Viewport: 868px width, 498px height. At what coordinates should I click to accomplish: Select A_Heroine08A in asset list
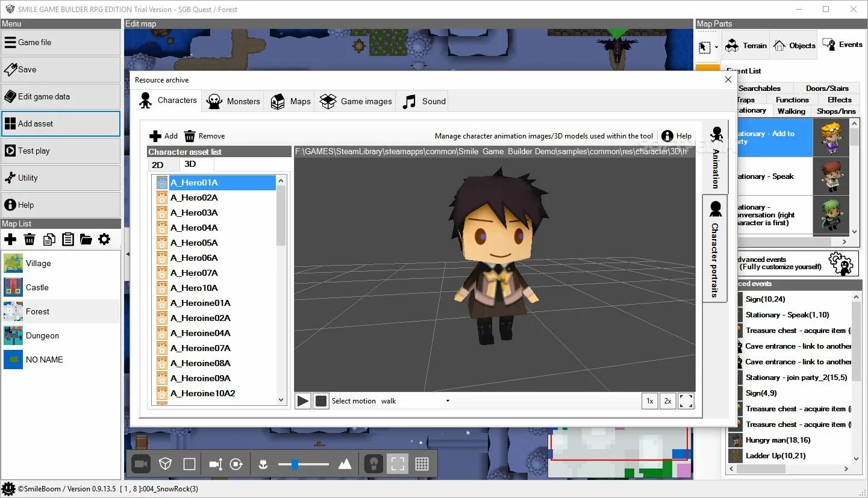click(x=215, y=363)
